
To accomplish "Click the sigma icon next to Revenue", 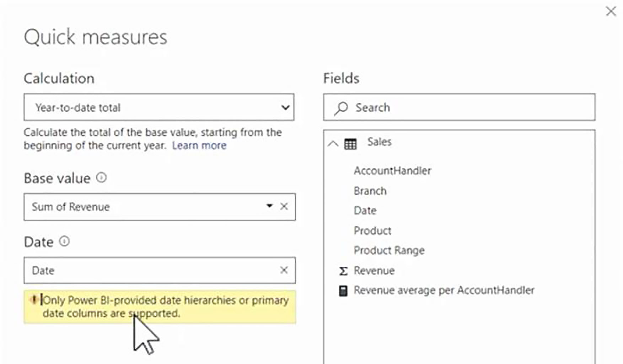I will tap(342, 270).
